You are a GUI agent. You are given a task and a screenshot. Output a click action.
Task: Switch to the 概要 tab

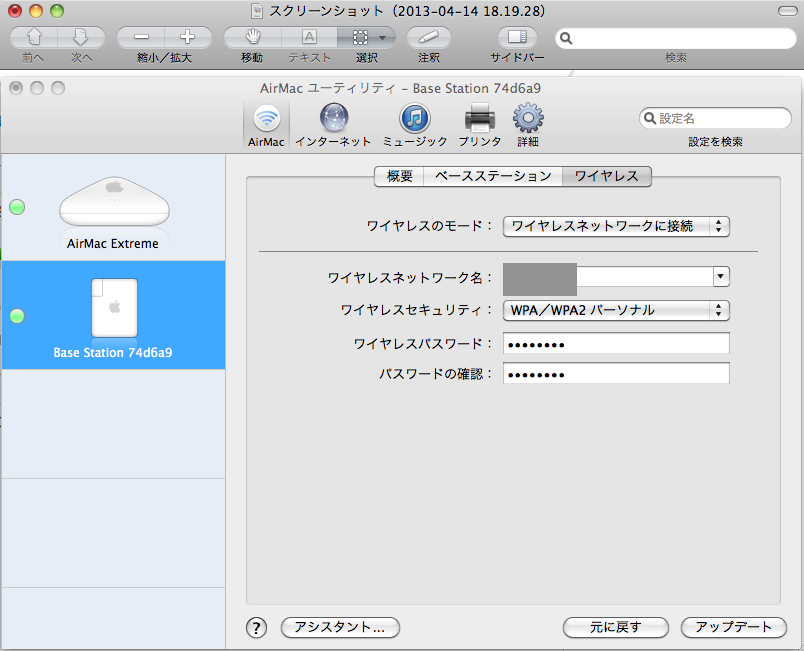[x=399, y=176]
